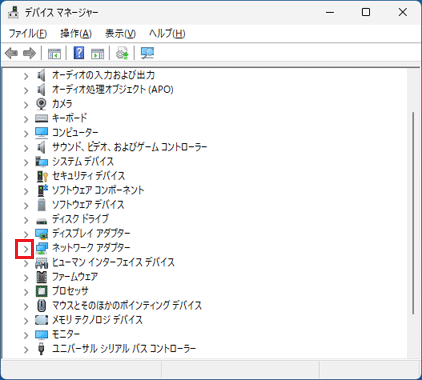This screenshot has width=422, height=380.
Task: Expand the ネットワーク アダプター node
Action: click(26, 249)
